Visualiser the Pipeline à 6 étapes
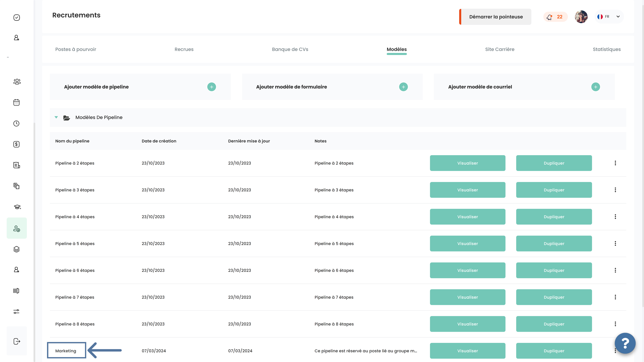Image resolution: width=644 pixels, height=362 pixels. point(468,270)
